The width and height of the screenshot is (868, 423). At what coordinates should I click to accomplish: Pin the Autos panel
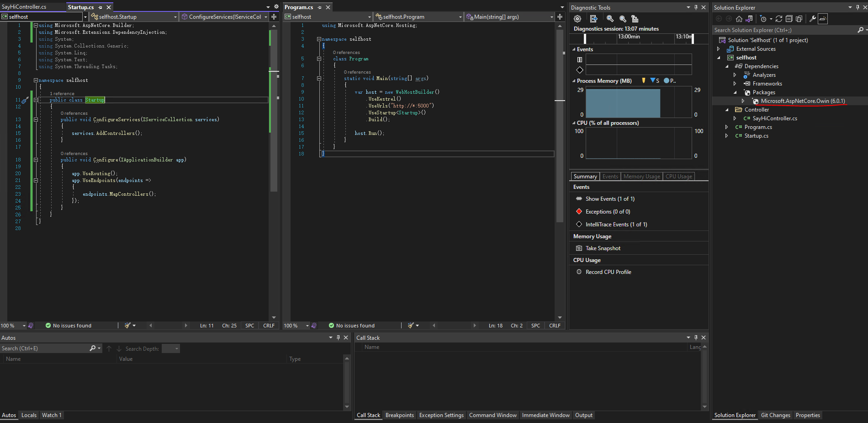click(338, 337)
